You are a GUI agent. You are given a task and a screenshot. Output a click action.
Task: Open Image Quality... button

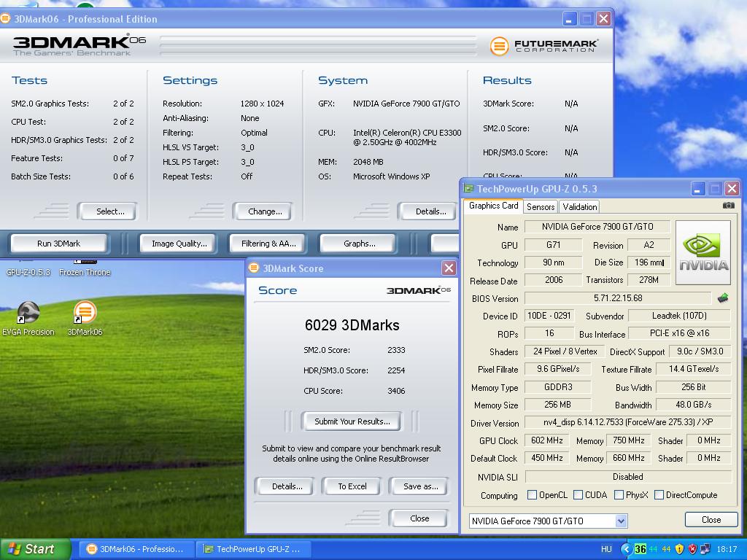coord(179,244)
